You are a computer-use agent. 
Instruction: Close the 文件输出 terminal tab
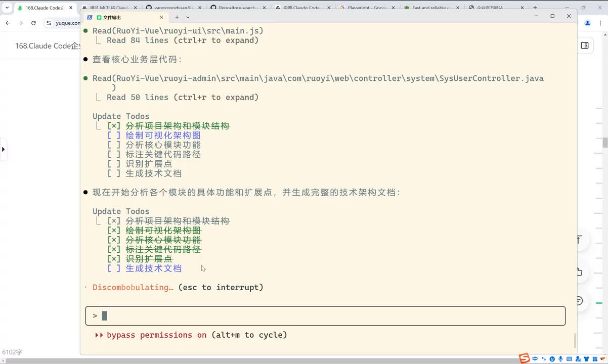coord(162,17)
